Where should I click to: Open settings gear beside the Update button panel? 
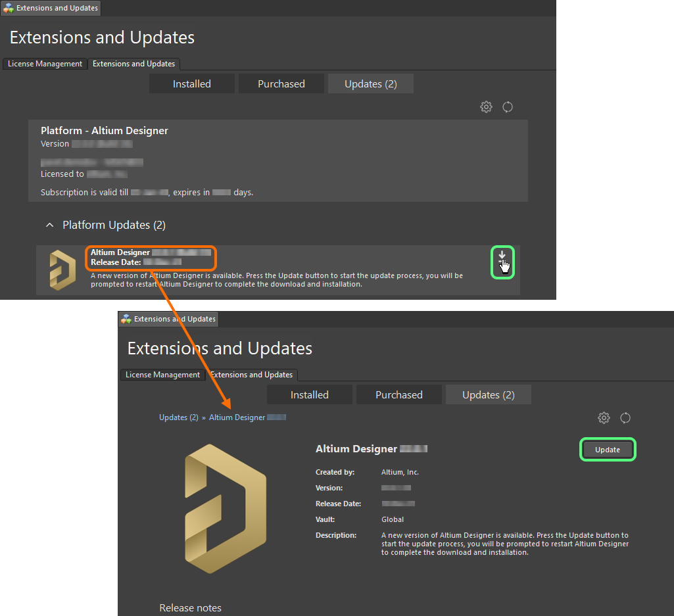(x=604, y=418)
